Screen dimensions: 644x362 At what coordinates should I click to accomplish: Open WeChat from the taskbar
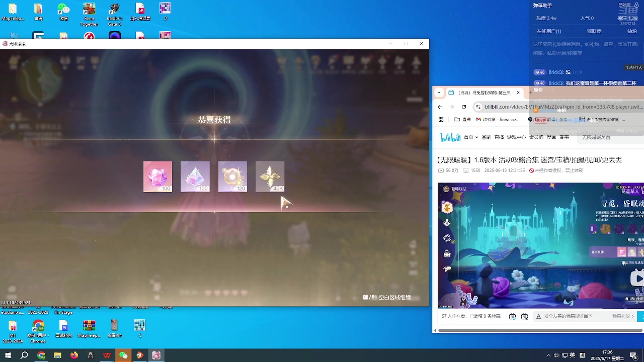click(x=123, y=355)
